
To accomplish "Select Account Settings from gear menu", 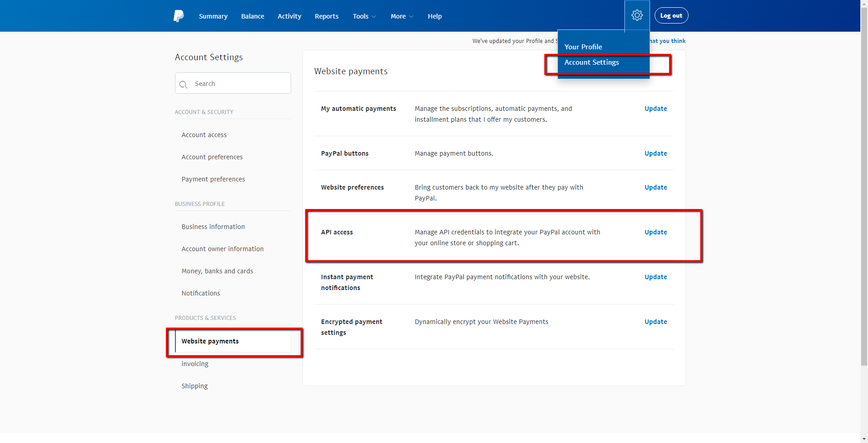I will 591,62.
